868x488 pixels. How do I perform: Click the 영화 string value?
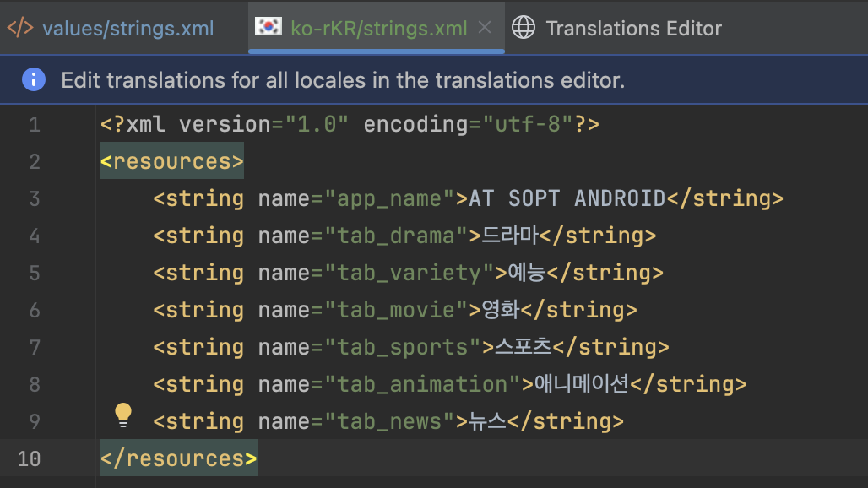tap(501, 310)
